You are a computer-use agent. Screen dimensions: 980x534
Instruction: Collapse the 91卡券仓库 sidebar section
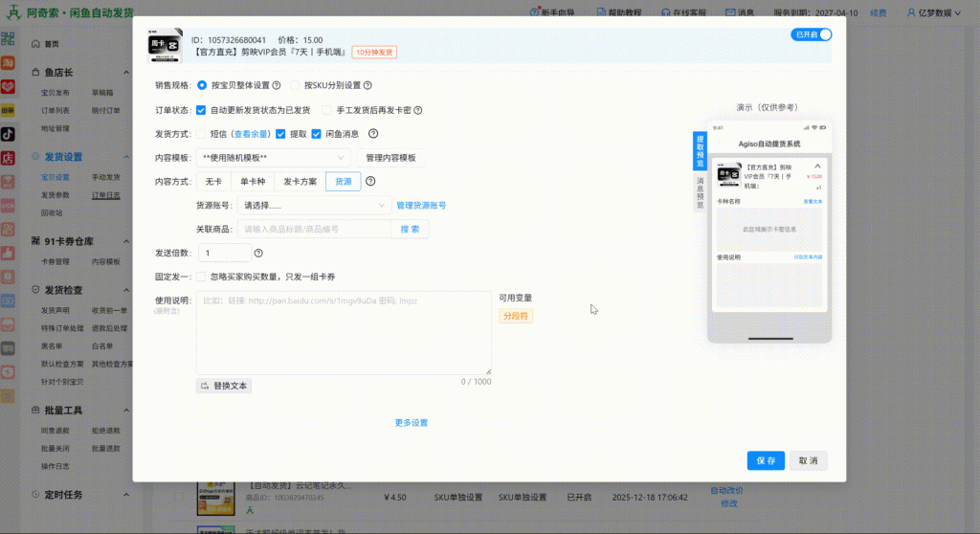point(126,241)
